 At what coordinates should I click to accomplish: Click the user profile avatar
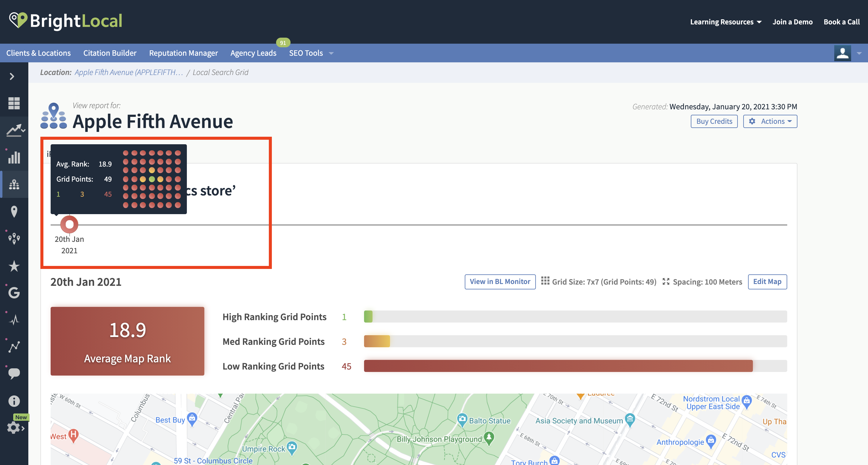click(842, 53)
